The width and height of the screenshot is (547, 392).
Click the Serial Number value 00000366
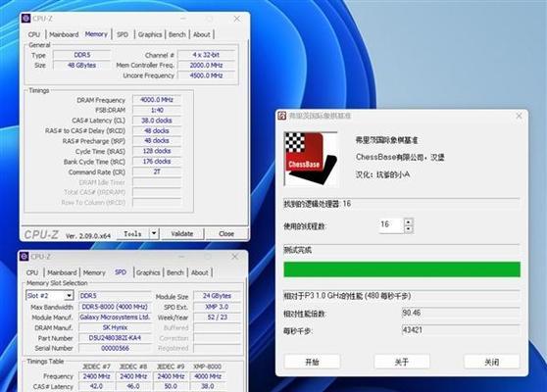[x=115, y=348]
